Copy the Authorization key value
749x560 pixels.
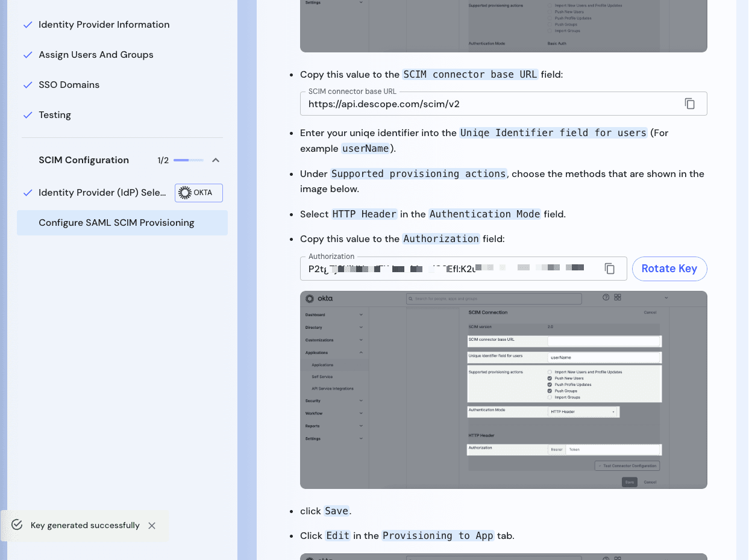tap(609, 269)
